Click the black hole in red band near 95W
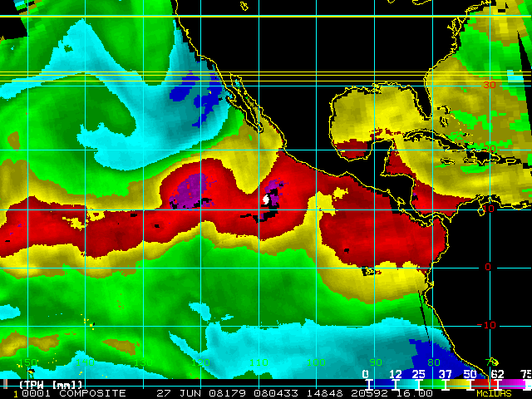The height and width of the screenshot is (399, 532). pyautogui.click(x=347, y=251)
